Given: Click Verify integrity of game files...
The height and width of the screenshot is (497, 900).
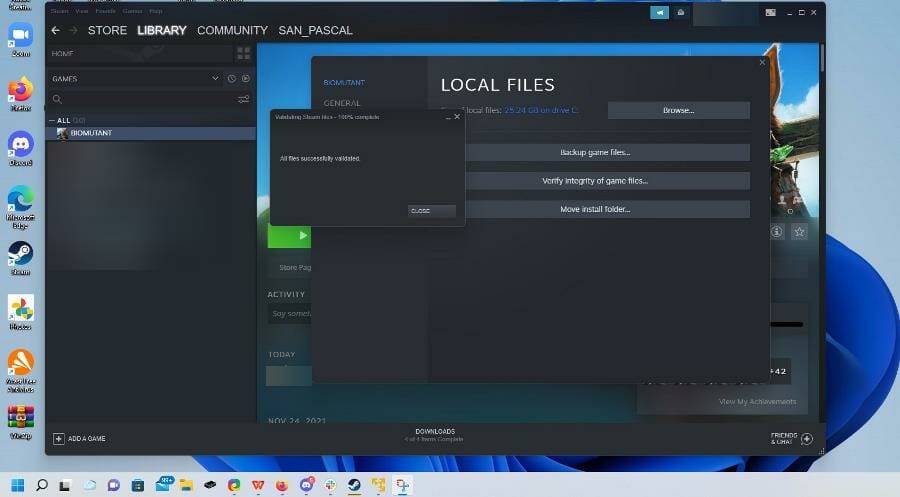Looking at the screenshot, I should [595, 181].
